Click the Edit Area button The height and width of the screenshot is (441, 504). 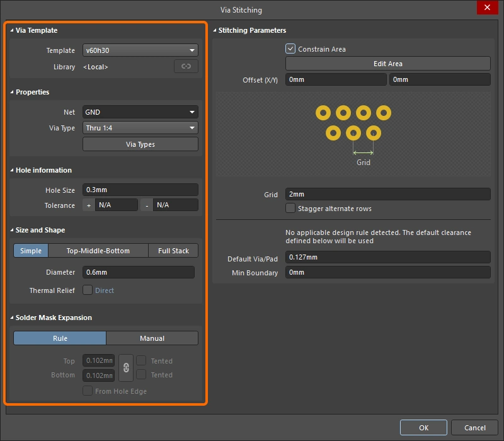point(387,64)
